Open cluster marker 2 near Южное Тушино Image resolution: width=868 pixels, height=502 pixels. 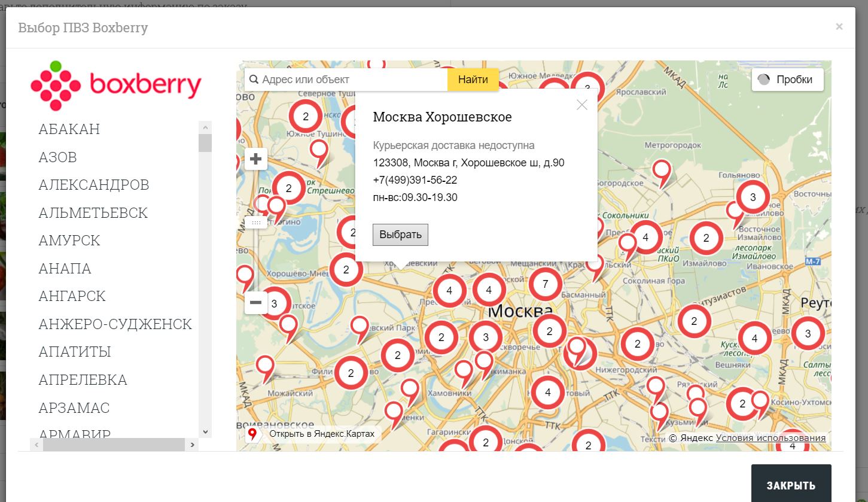click(x=306, y=117)
